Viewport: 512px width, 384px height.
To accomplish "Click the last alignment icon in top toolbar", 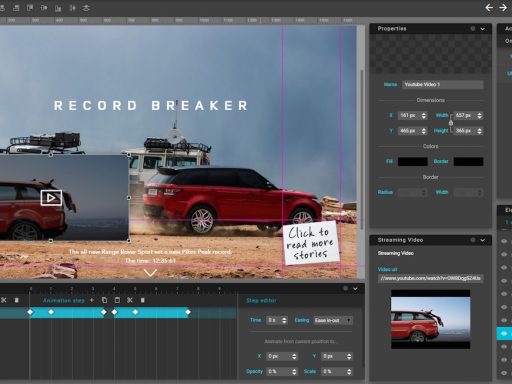I will click(x=86, y=8).
